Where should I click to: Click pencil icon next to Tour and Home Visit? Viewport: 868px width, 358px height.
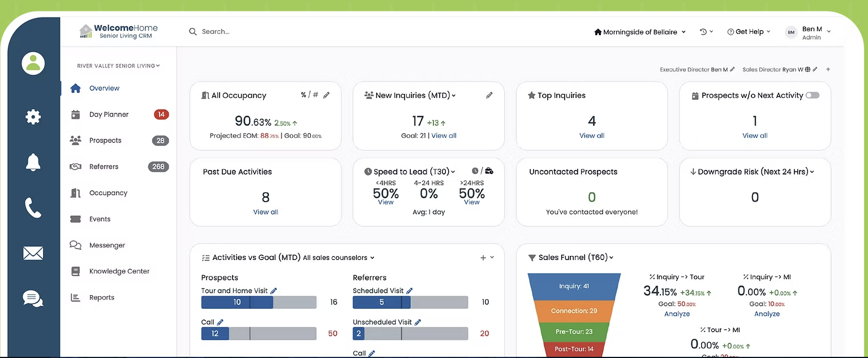[274, 291]
